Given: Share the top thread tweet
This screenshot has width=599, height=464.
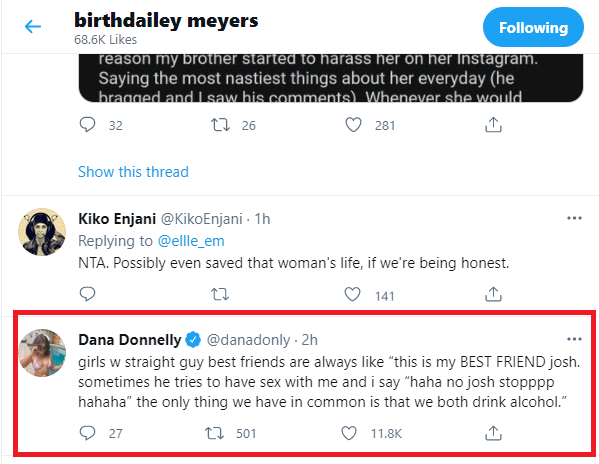Looking at the screenshot, I should (493, 124).
